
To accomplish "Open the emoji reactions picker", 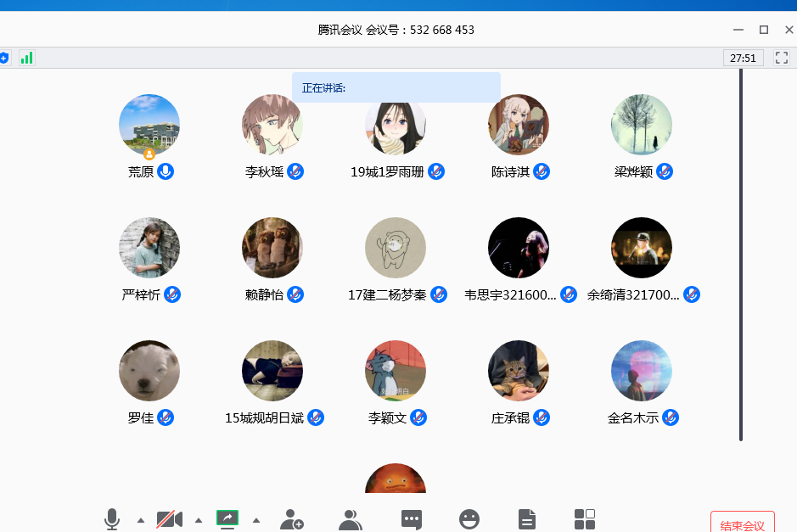I will tap(469, 519).
